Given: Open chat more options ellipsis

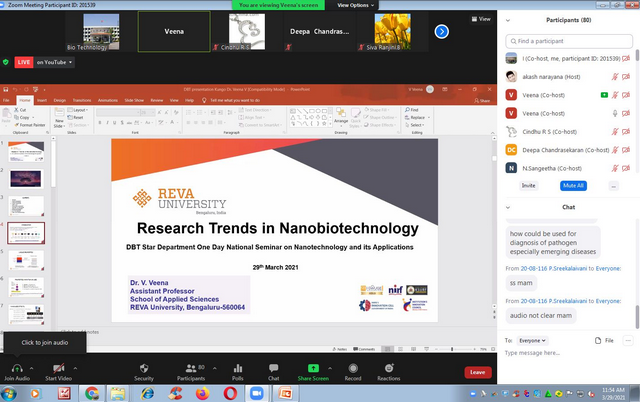Looking at the screenshot, I should pos(628,340).
